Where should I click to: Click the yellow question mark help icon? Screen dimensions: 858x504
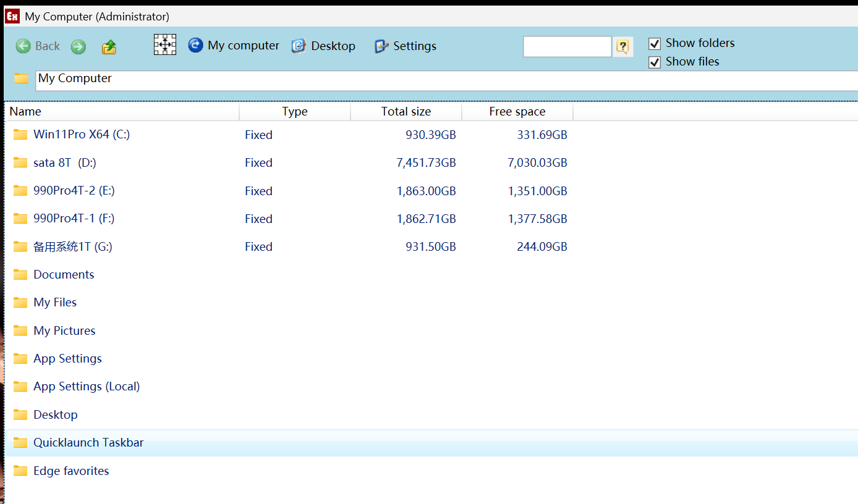[623, 46]
